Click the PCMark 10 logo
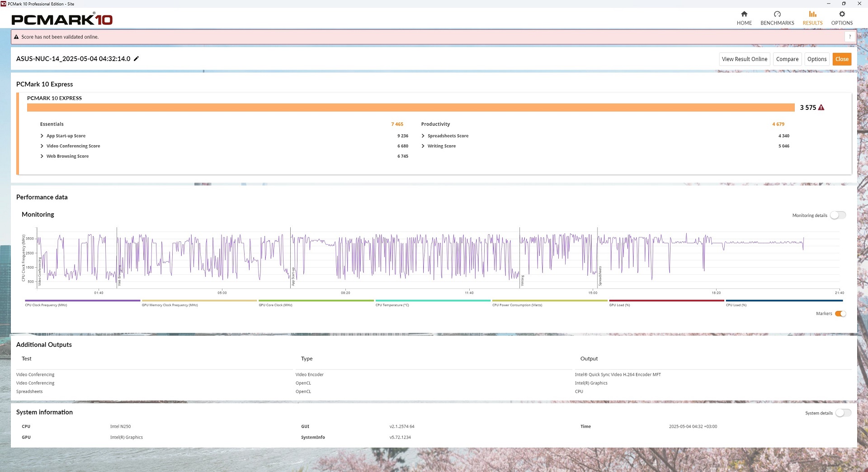Image resolution: width=868 pixels, height=472 pixels. (62, 19)
